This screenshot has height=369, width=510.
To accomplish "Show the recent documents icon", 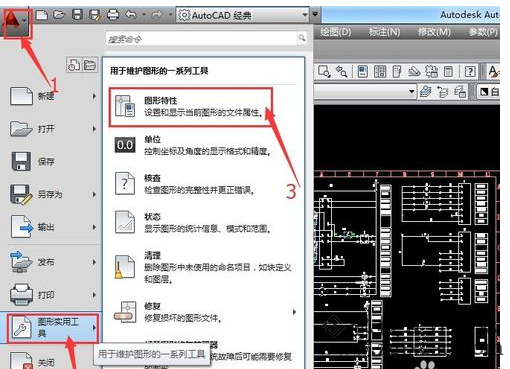I will pyautogui.click(x=74, y=64).
